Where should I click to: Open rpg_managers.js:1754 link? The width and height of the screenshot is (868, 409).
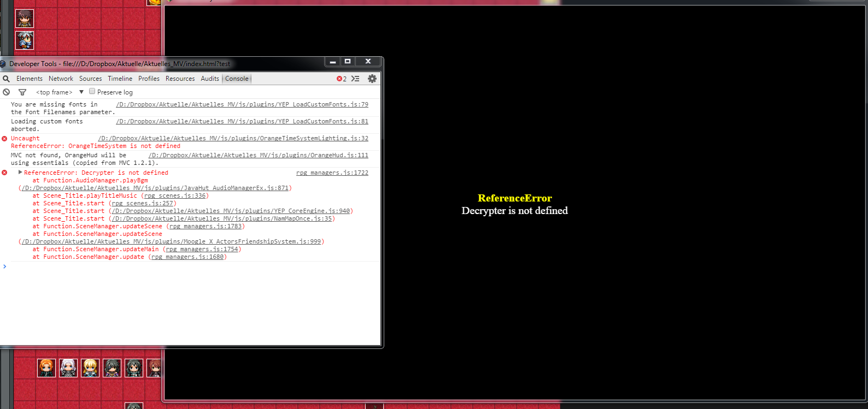coord(202,249)
